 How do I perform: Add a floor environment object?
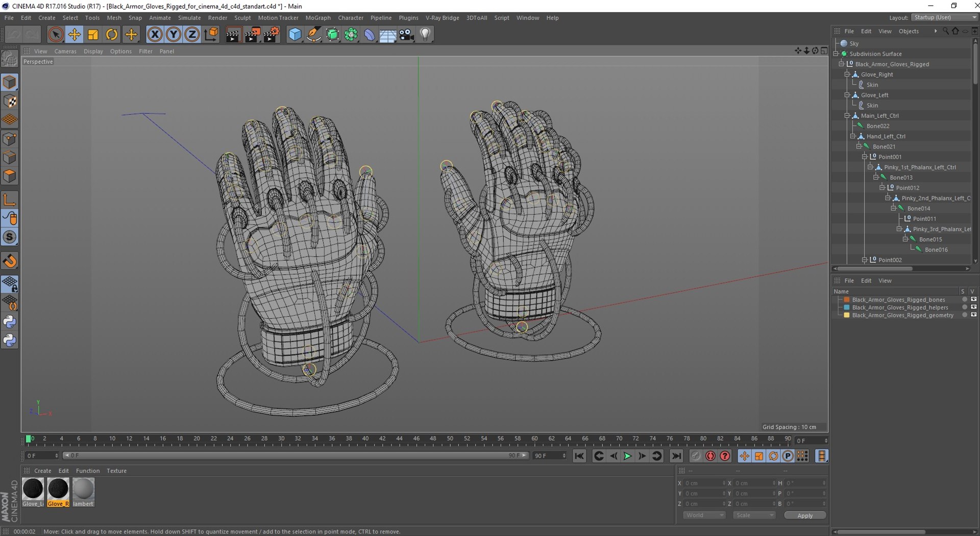388,35
